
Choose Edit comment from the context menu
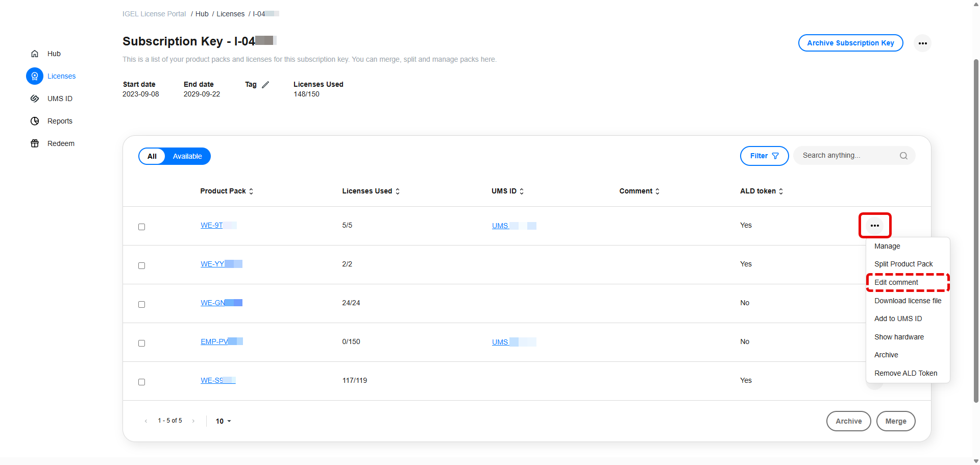click(x=896, y=282)
